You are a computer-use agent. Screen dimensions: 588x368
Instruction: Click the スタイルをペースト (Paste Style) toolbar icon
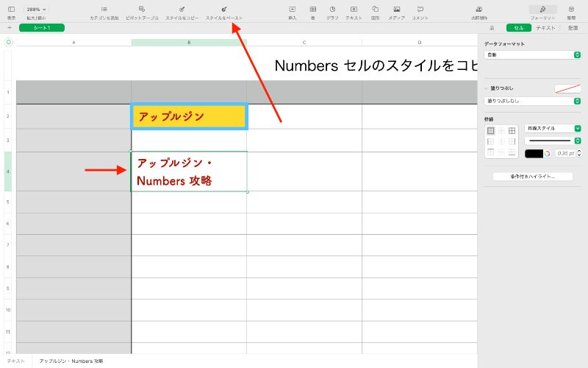224,9
